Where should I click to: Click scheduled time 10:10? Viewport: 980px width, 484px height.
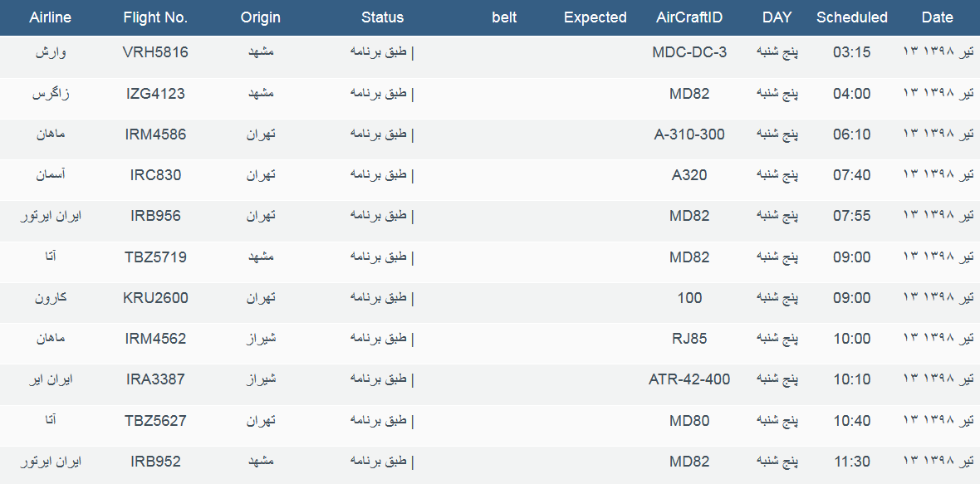(852, 379)
